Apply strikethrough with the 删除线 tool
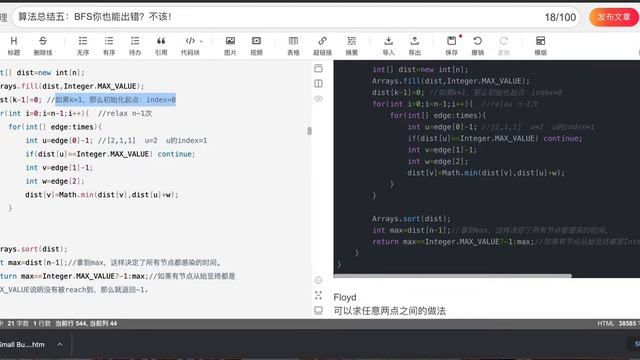 [42, 45]
